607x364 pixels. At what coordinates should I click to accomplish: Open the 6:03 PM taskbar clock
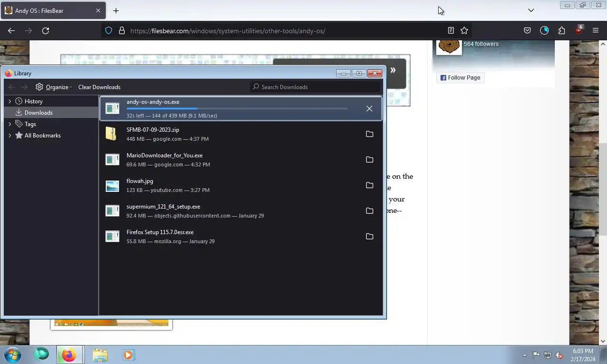point(583,355)
